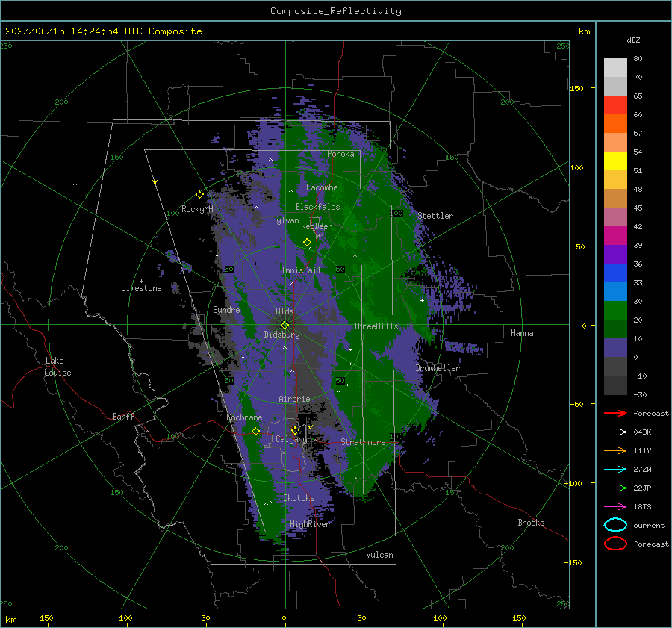This screenshot has height=628, width=672.
Task: Click the Innisfail label
Action: pos(301,270)
